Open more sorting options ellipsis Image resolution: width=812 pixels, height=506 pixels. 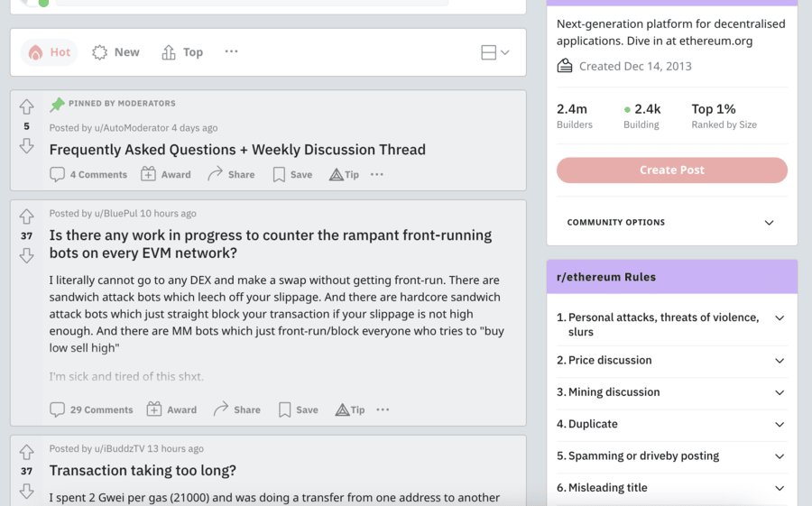point(232,51)
